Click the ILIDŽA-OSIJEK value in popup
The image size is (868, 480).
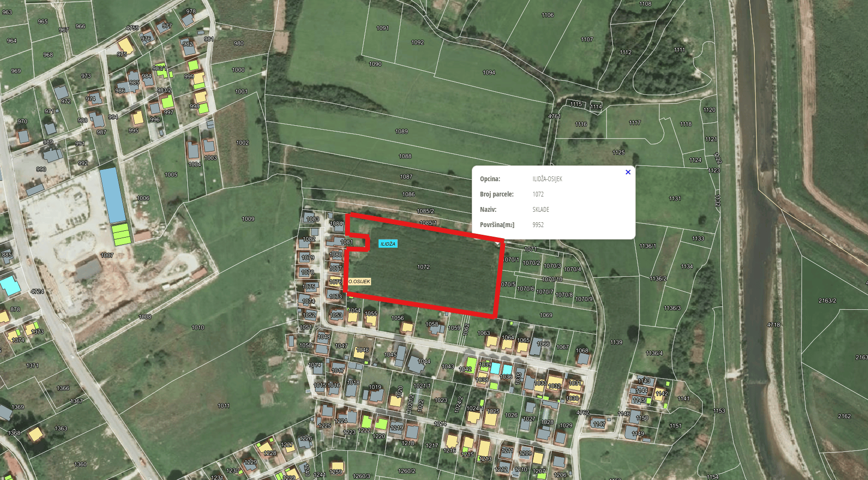tap(547, 179)
